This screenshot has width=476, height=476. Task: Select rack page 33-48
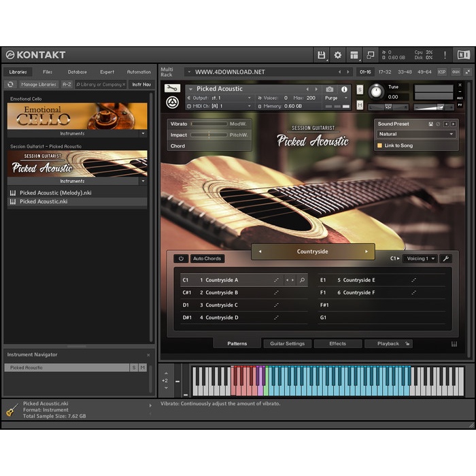[405, 72]
